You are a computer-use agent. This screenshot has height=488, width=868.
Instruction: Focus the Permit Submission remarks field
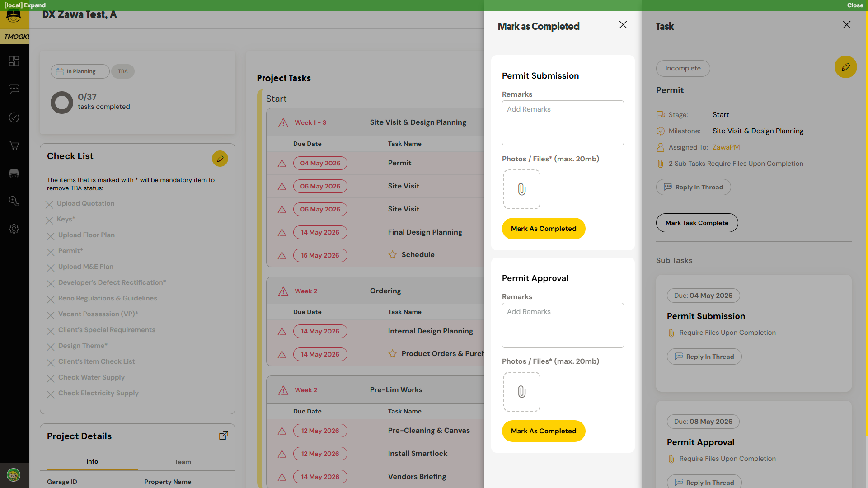563,123
